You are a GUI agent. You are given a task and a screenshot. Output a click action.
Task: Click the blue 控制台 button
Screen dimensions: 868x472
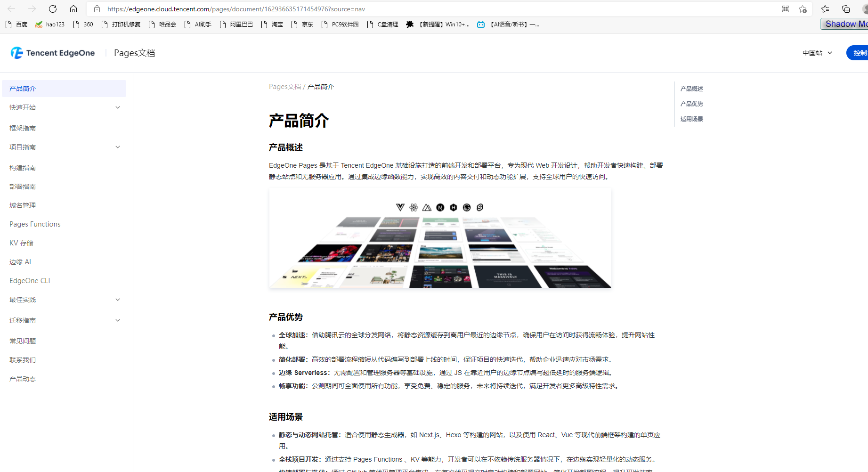click(x=857, y=53)
